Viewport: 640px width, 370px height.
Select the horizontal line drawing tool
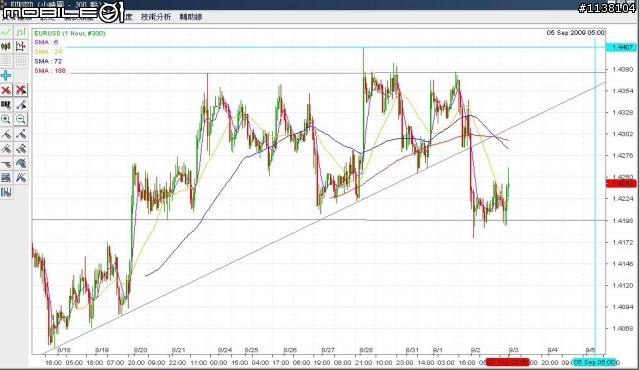(x=6, y=163)
